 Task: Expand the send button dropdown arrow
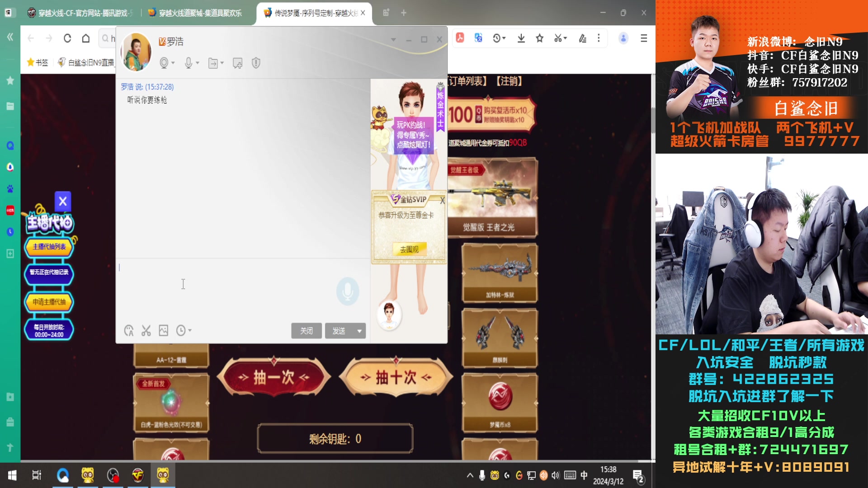359,331
